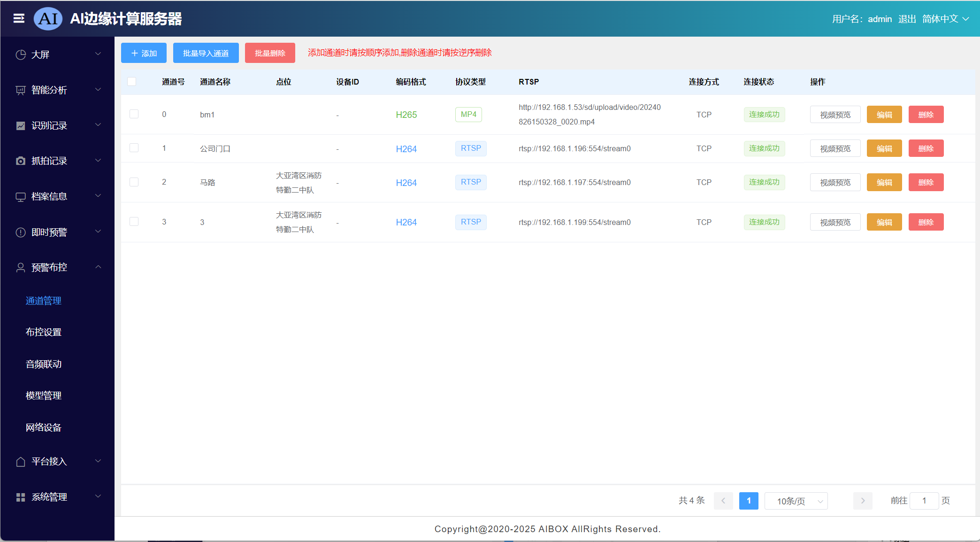Check the checkbox for channel bm1

click(x=134, y=114)
